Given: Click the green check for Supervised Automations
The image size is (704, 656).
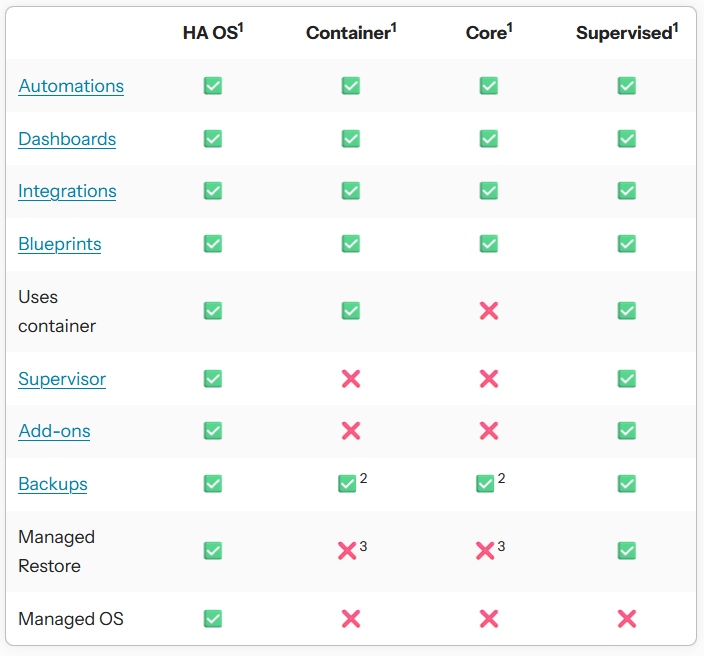Looking at the screenshot, I should click(627, 86).
